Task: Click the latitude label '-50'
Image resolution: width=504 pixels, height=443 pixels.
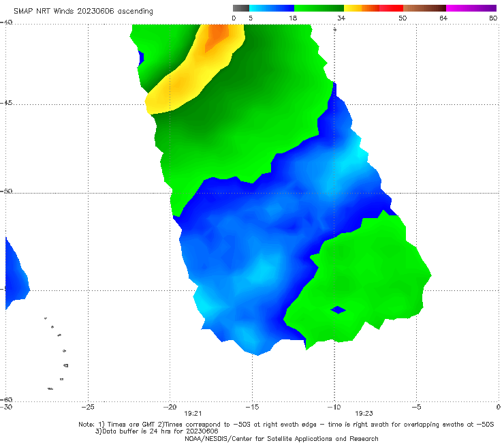Action: (6, 191)
